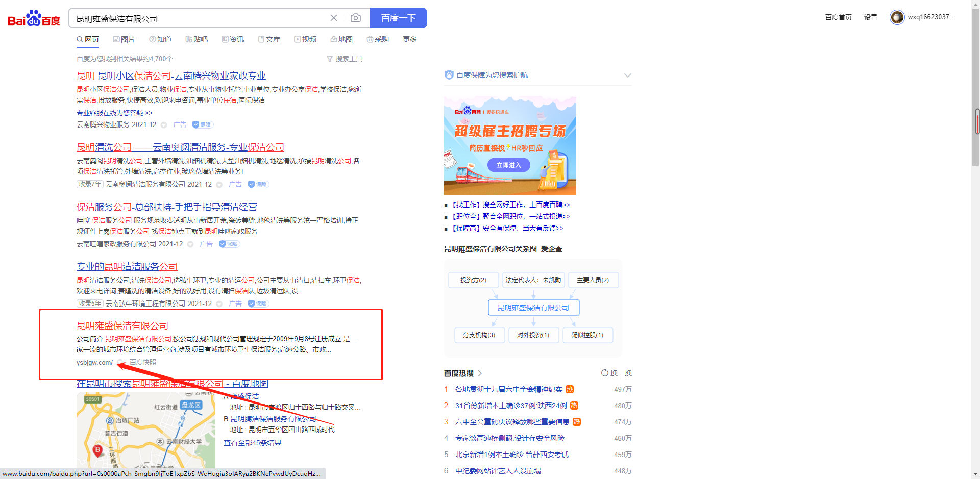The image size is (980, 479).
Task: Clear the search box with X icon
Action: (x=334, y=18)
